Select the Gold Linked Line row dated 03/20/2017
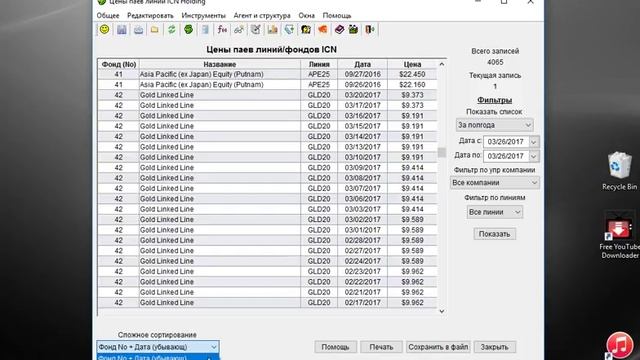The image size is (640, 360). (x=267, y=95)
